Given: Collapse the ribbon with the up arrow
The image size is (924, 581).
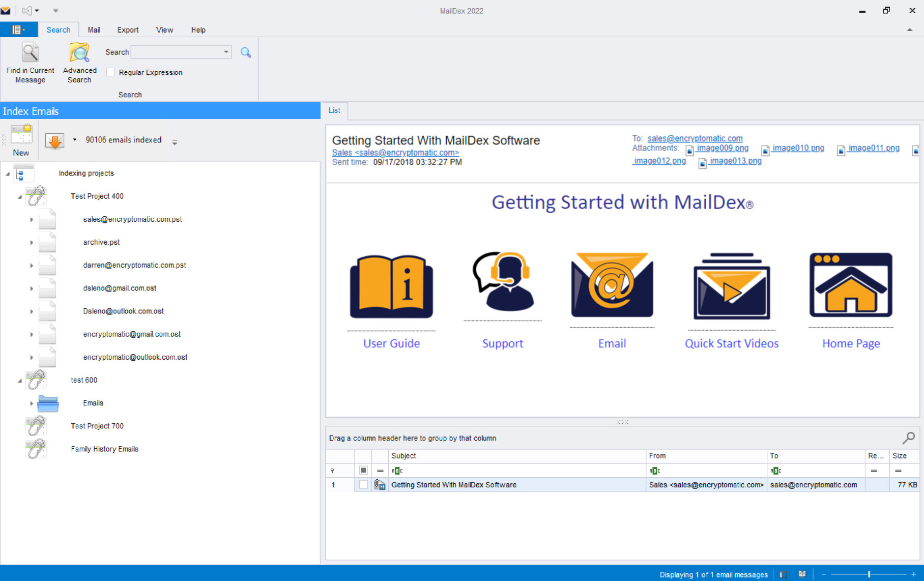Looking at the screenshot, I should (x=910, y=30).
